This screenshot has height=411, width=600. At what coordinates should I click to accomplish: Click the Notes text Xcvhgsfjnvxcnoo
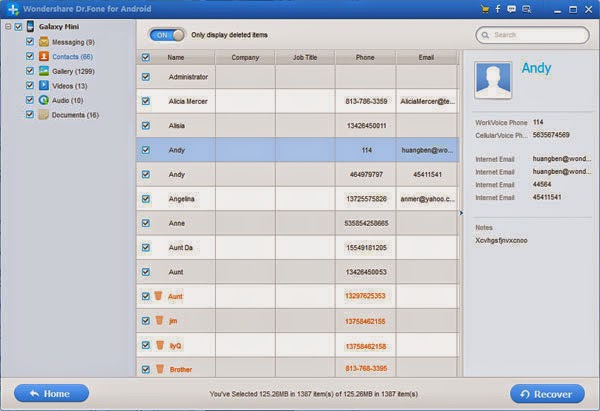tap(501, 240)
